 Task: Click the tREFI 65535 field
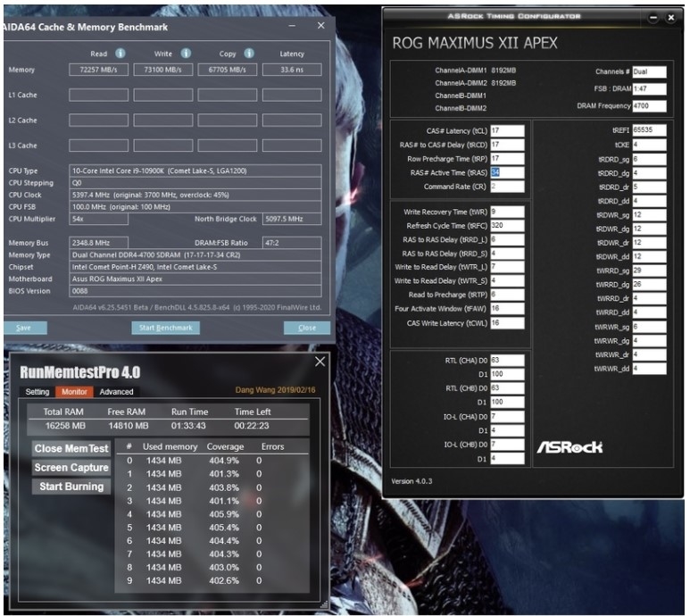point(649,130)
